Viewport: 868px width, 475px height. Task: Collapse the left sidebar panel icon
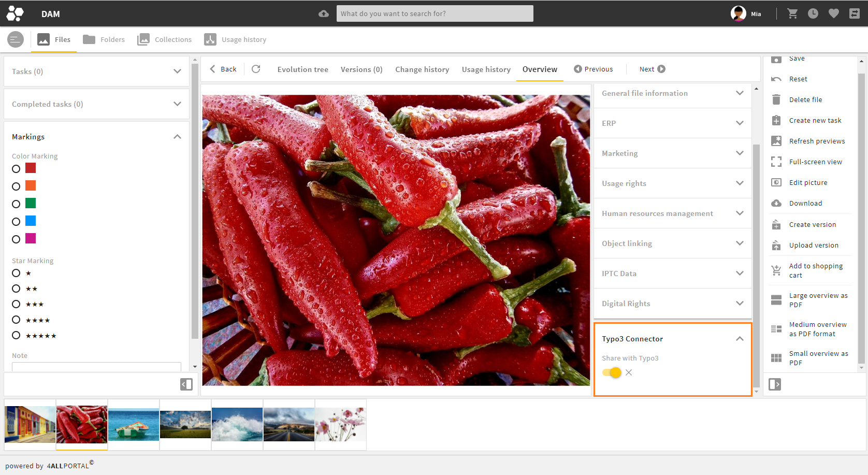click(186, 384)
